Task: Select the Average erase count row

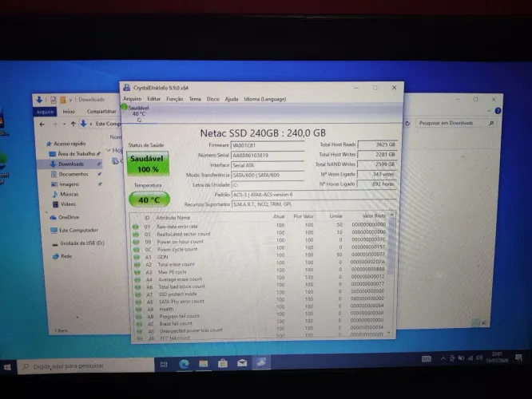Action: click(260, 279)
